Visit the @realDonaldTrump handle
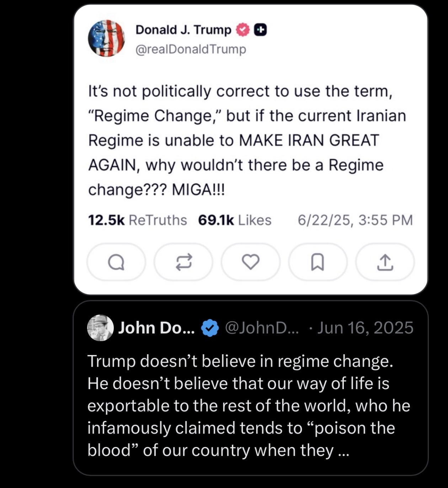This screenshot has height=488, width=448. click(x=191, y=49)
